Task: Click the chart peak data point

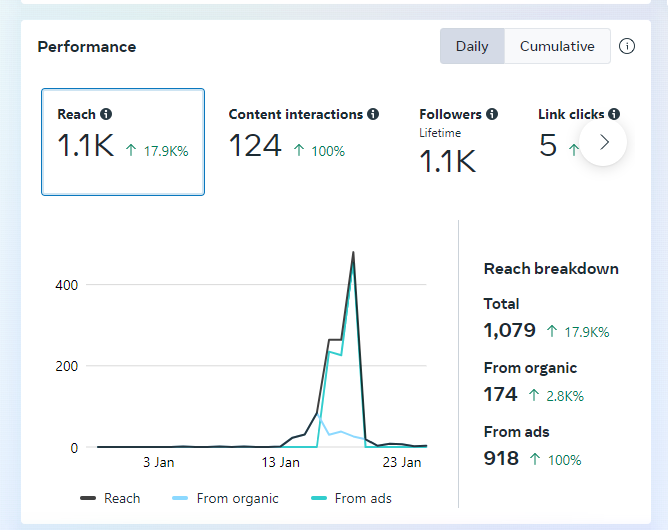Action: click(353, 253)
